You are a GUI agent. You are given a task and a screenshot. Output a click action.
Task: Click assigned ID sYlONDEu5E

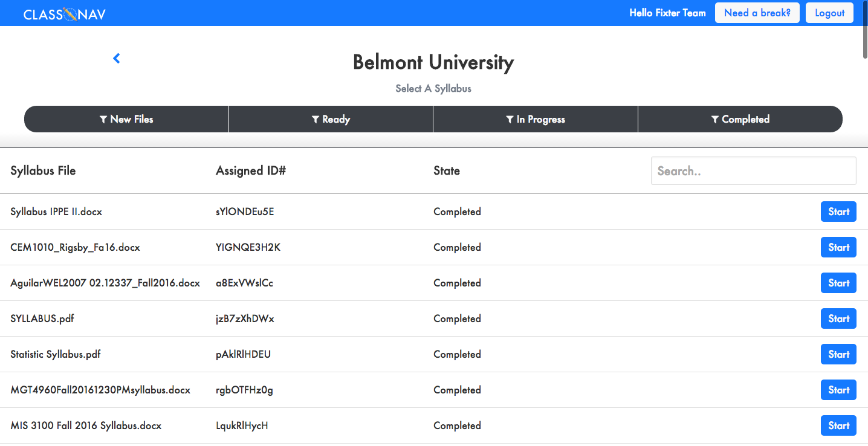(245, 212)
